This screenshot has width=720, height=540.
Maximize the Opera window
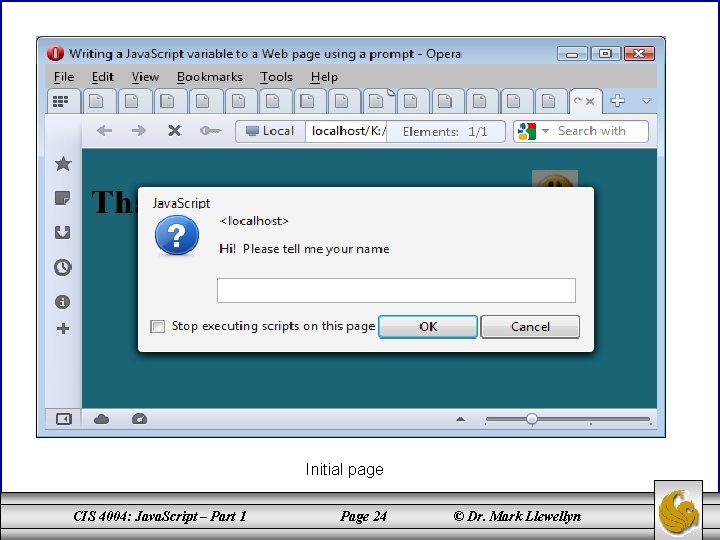[606, 54]
